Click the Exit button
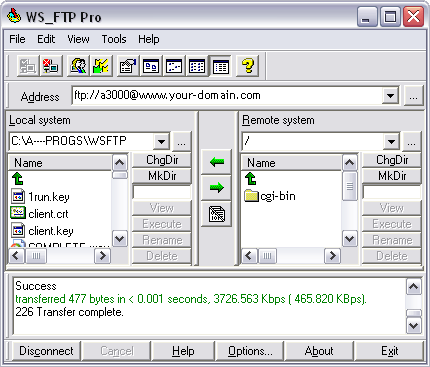 click(x=390, y=351)
